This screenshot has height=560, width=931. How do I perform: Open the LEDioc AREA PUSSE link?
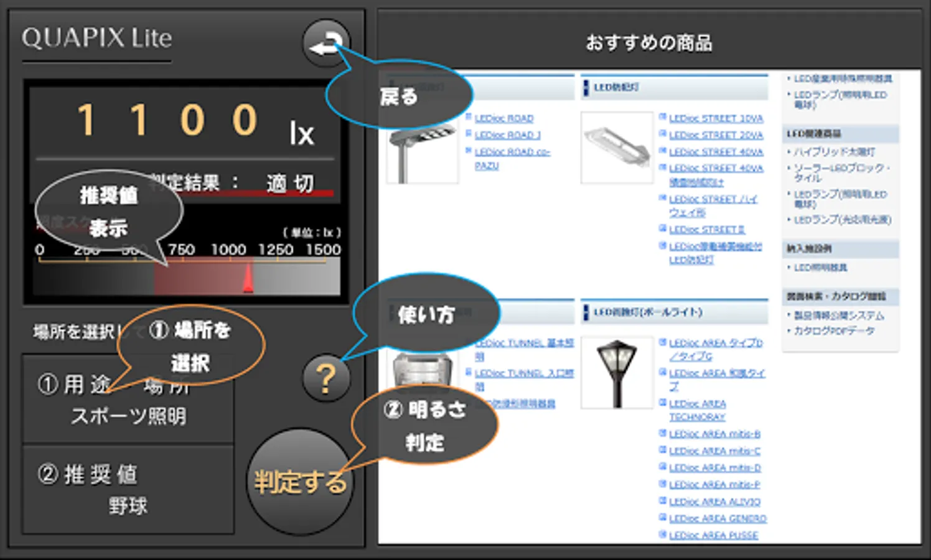click(x=713, y=535)
